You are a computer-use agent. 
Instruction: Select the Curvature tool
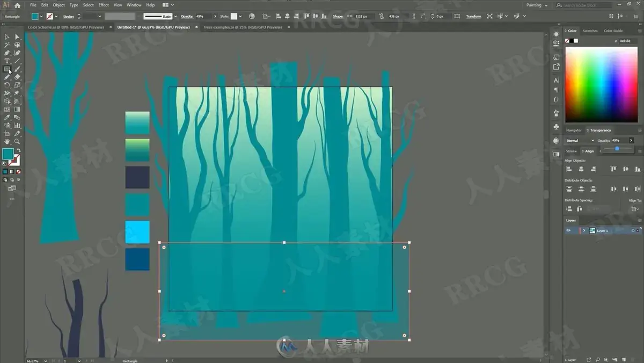[x=17, y=53]
